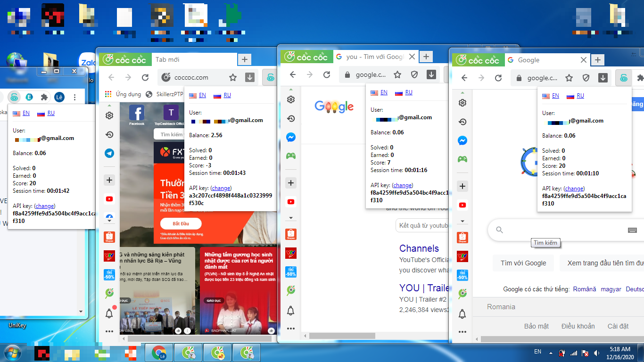
Task: Open Chrome from the taskbar
Action: 159,353
